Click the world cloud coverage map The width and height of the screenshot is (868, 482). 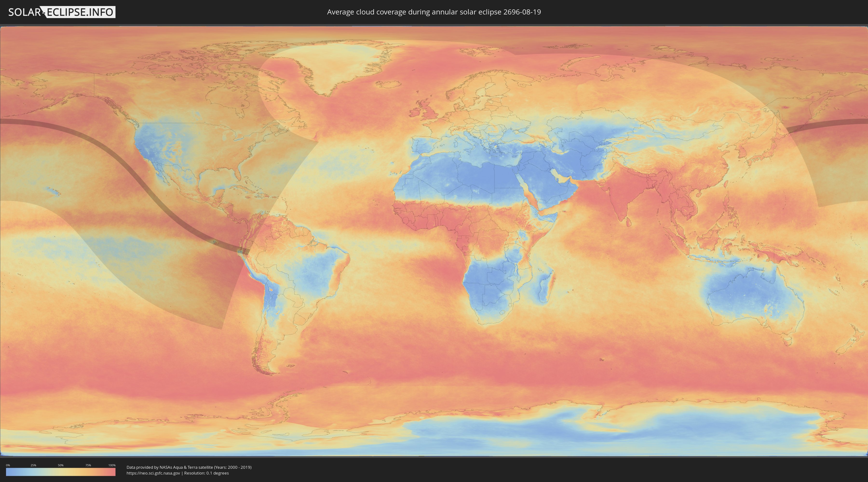434,241
